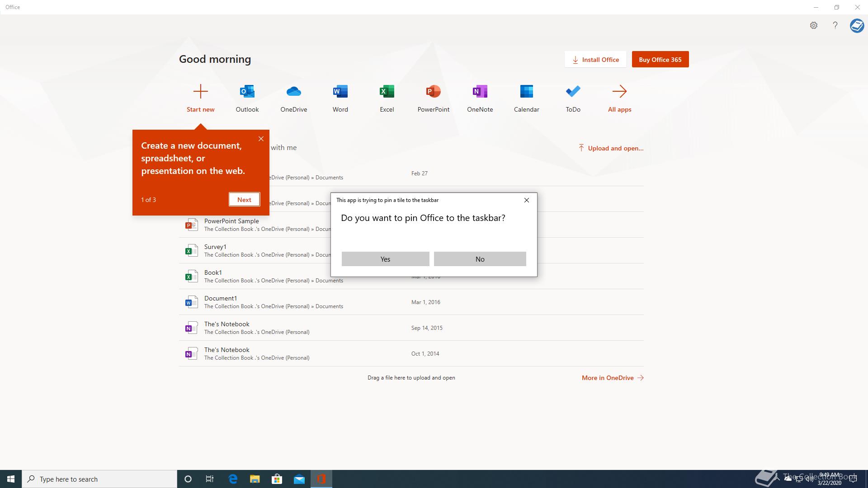The height and width of the screenshot is (488, 868).
Task: Click the Start new label
Action: pos(201,109)
